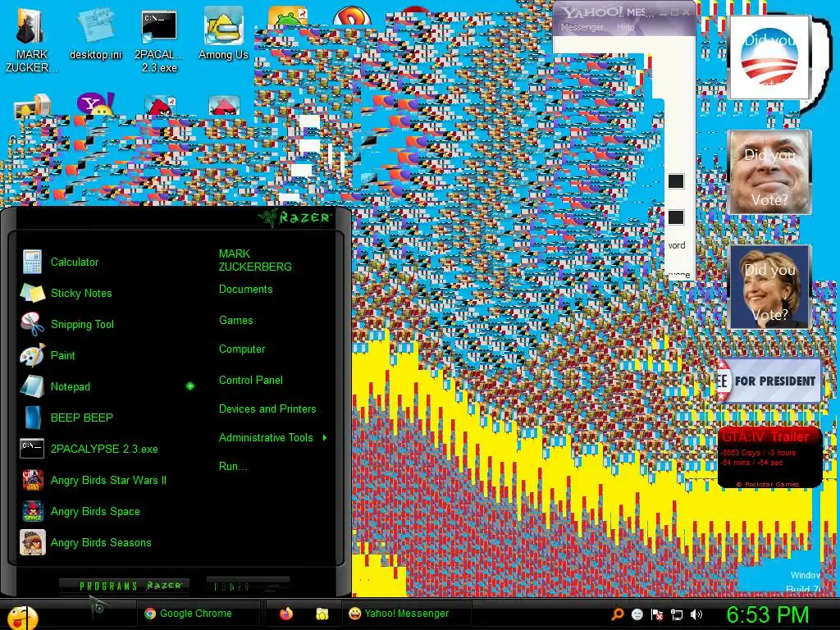
Task: Click the BEEP BEEP program entry
Action: 67,418
